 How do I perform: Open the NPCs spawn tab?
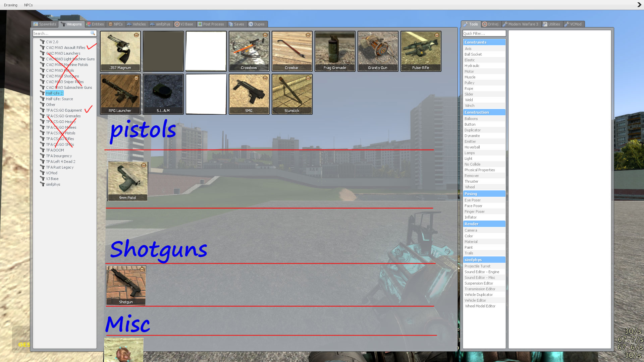coord(115,24)
